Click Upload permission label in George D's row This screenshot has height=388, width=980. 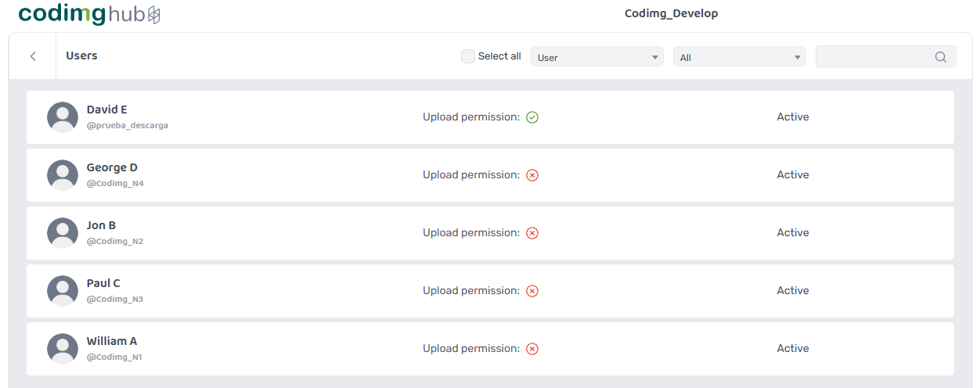(x=471, y=174)
